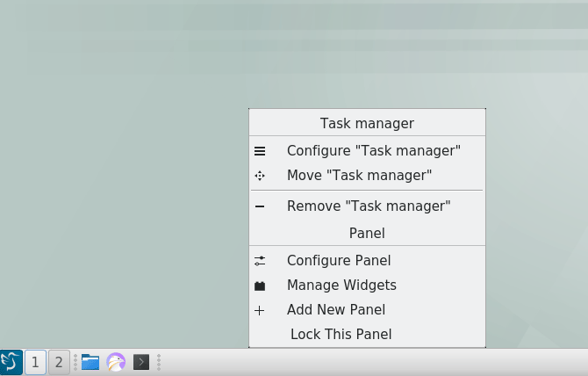
Task: Click the Configure Panel menu label
Action: coord(339,261)
